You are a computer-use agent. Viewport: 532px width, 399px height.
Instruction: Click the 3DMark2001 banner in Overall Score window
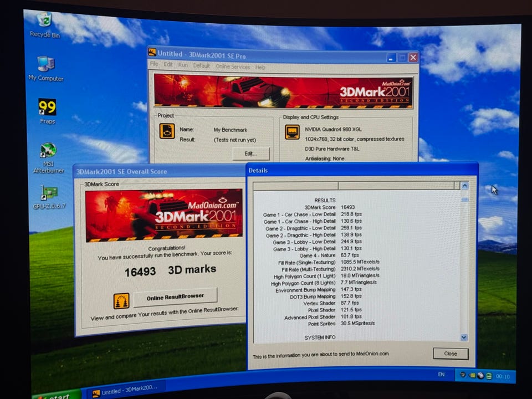point(164,216)
